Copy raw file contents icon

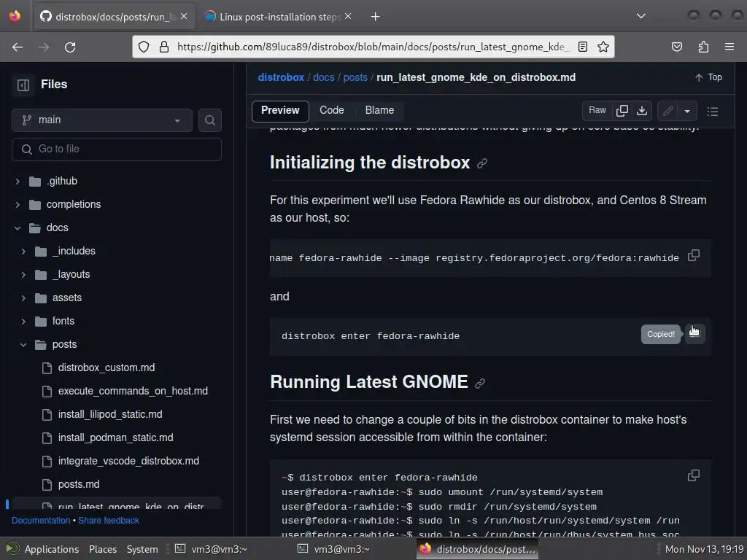[622, 111]
